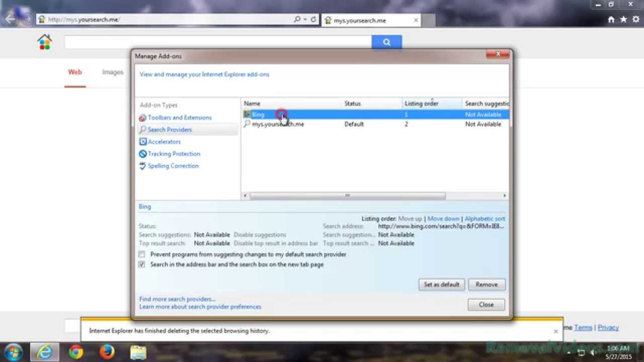Open Learn more about search provider preferences
The image size is (644, 362).
(200, 307)
